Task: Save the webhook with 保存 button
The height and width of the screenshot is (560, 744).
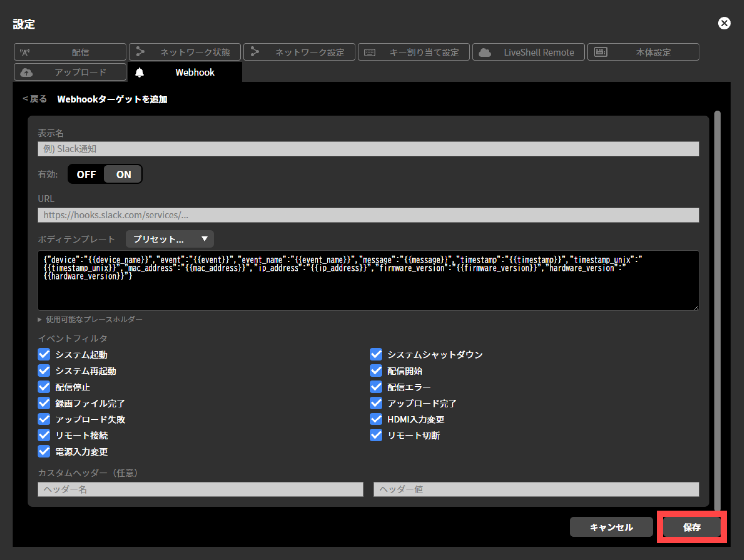Action: [691, 527]
